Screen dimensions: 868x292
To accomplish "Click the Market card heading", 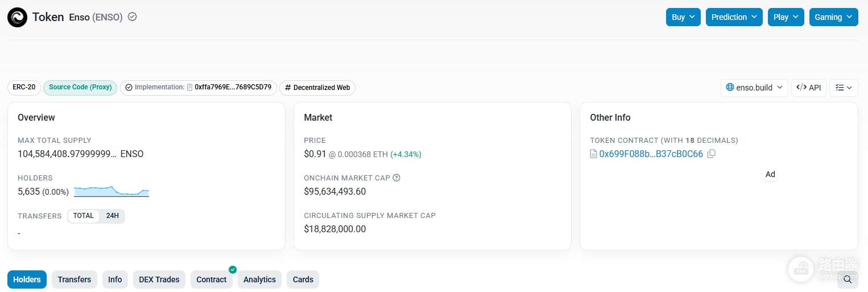I will point(318,117).
